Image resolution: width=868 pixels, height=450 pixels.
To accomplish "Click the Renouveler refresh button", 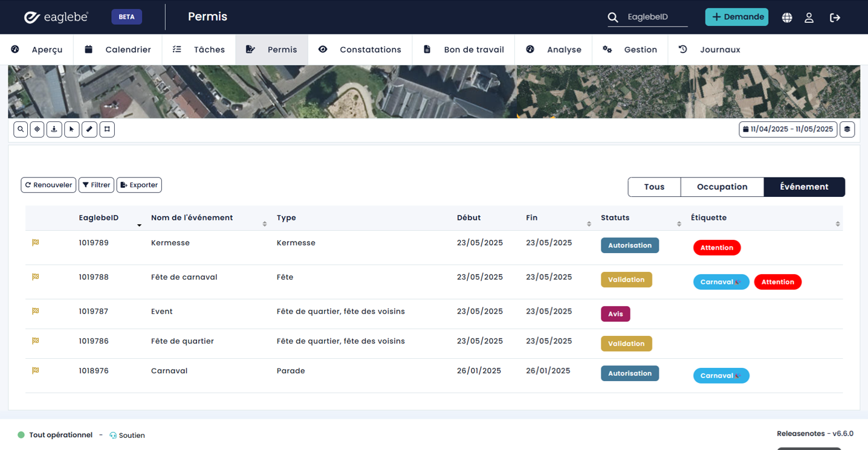I will (48, 185).
